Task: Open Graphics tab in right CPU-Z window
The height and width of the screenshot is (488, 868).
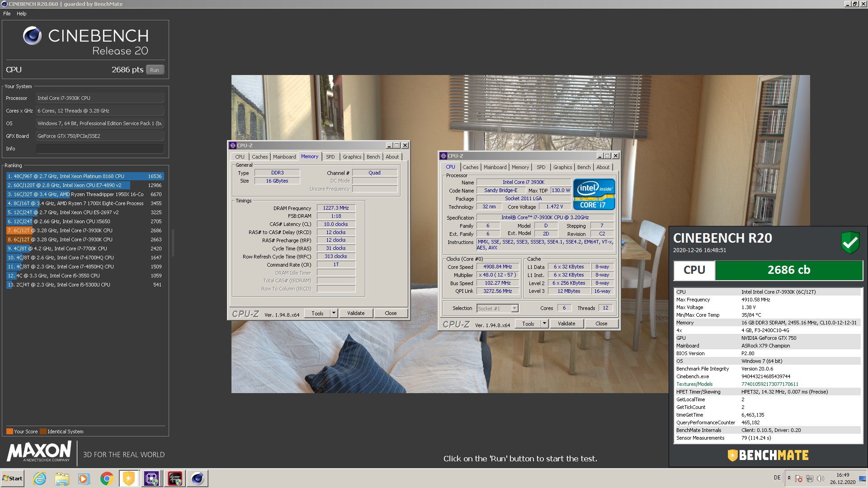Action: [562, 167]
